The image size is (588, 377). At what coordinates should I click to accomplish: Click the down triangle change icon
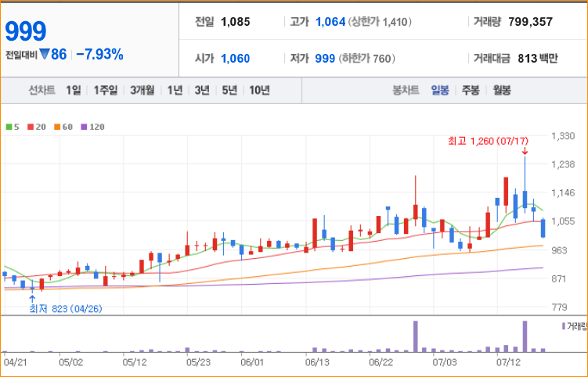(45, 55)
